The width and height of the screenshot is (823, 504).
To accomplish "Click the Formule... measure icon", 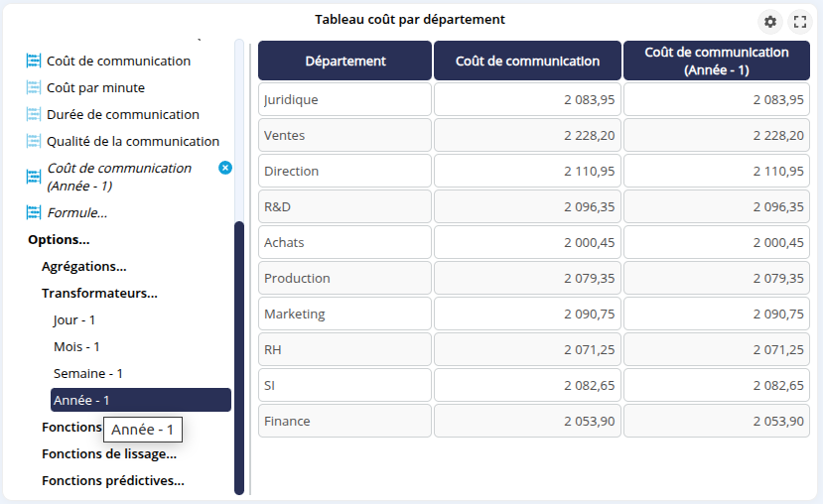I will tap(34, 213).
